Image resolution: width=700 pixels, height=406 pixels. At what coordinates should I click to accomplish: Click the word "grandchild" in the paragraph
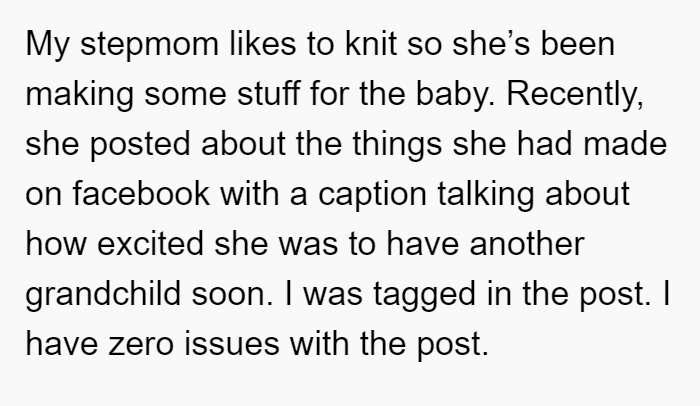click(103, 296)
